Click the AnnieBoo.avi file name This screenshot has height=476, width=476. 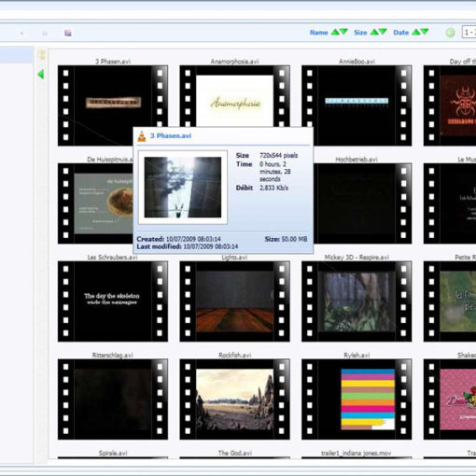point(357,62)
